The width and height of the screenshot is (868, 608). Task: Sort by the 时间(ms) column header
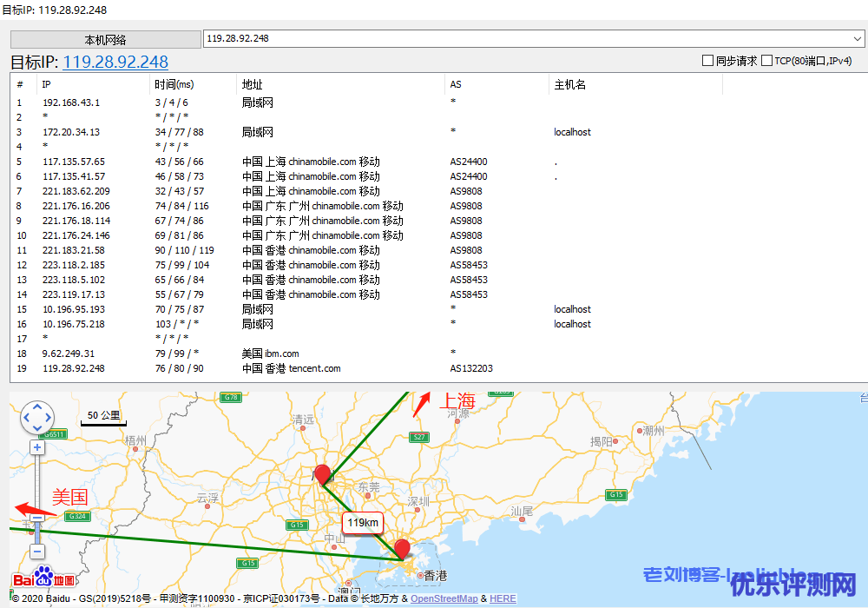pyautogui.click(x=174, y=84)
